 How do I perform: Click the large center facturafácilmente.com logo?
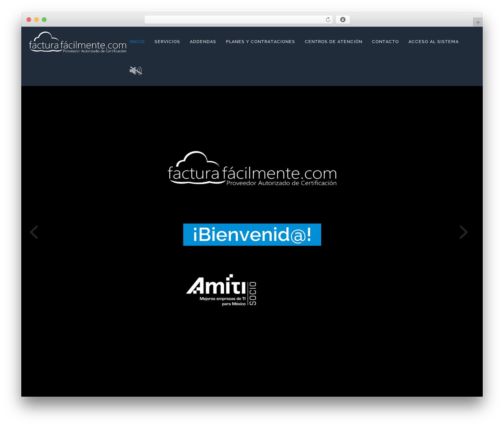pos(252,168)
